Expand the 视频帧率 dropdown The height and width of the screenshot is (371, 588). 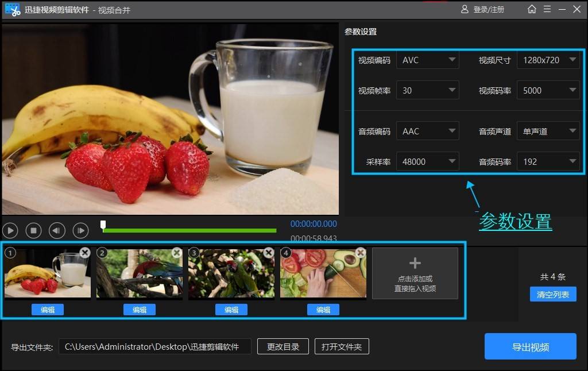[x=427, y=90]
